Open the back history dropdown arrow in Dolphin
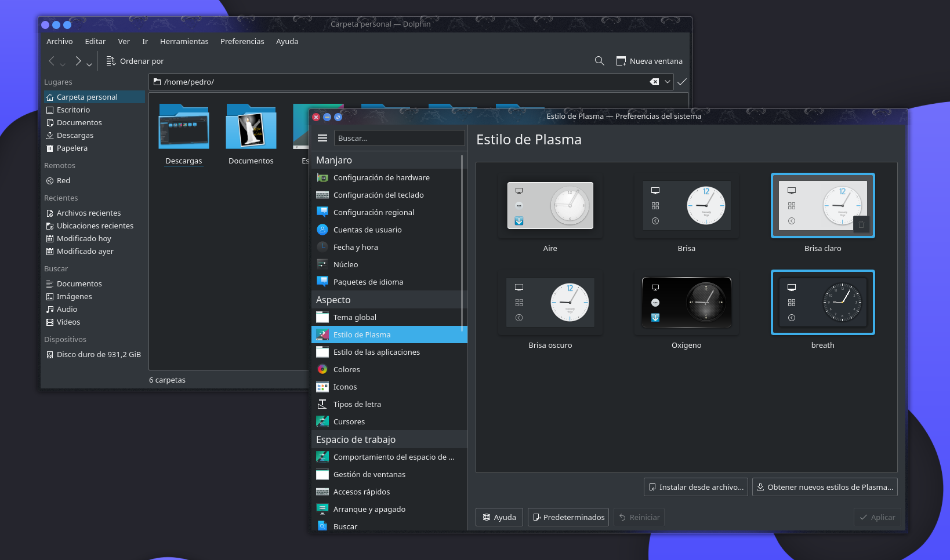Viewport: 950px width, 560px height. (x=63, y=64)
